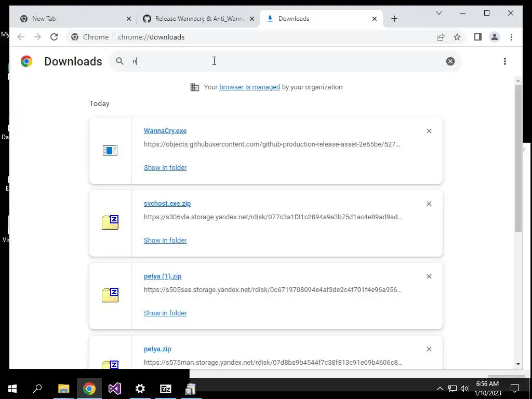Image resolution: width=532 pixels, height=399 pixels.
Task: Close the Downloads tab
Action: click(375, 19)
